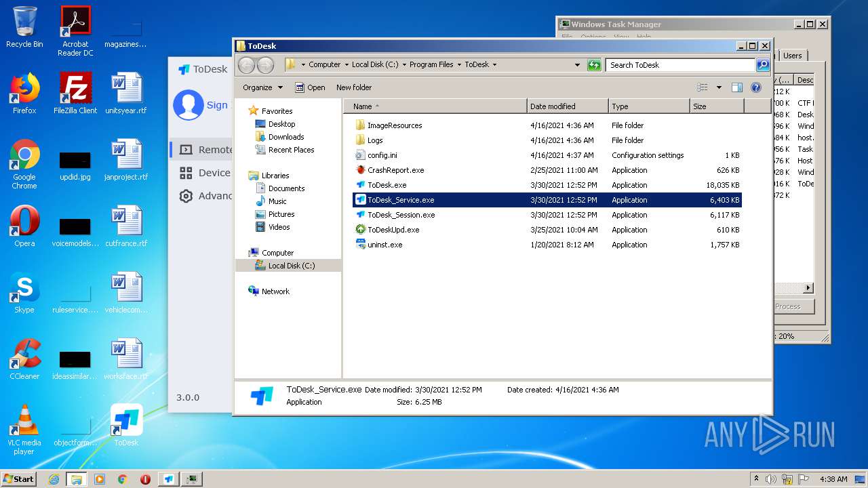868x488 pixels.
Task: Click the ToDesk_Service.exe row
Action: pos(547,200)
